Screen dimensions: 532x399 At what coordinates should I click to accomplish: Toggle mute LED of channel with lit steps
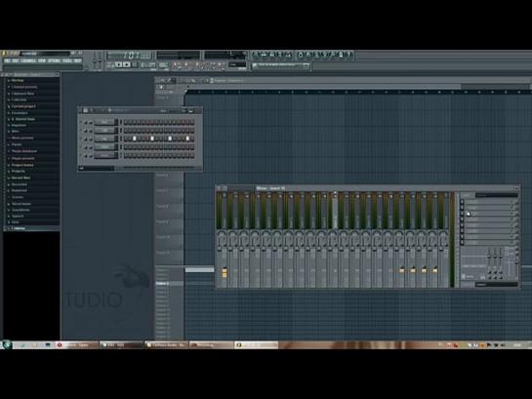tap(81, 139)
